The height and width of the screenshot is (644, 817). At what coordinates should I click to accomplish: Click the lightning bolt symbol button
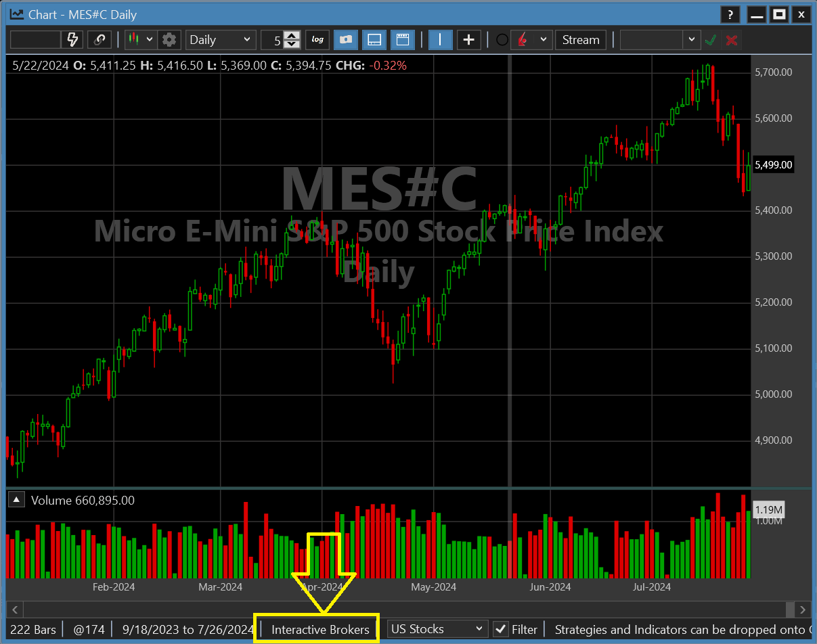click(72, 40)
